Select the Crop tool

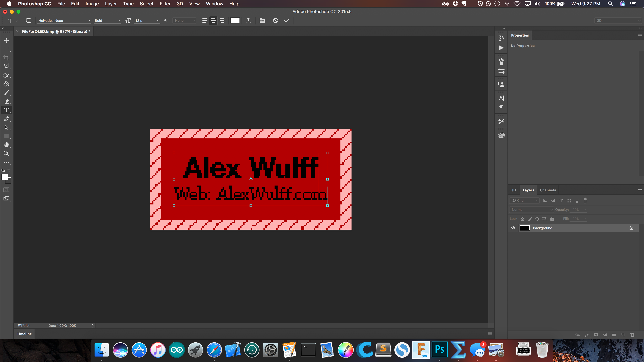click(6, 57)
